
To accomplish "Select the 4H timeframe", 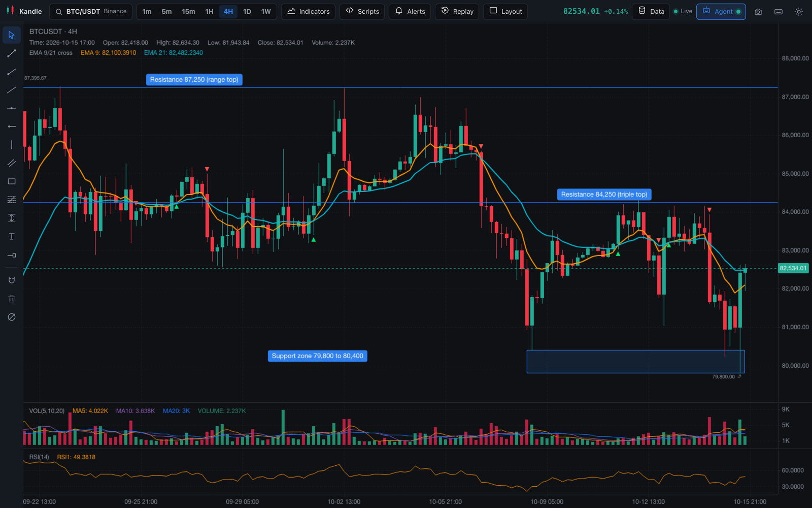I will coord(228,12).
